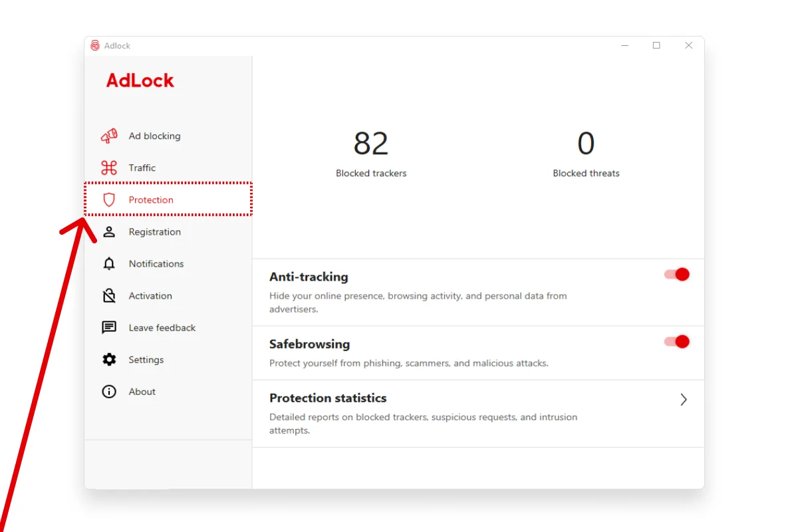Select the Protection menu item
Image resolution: width=798 pixels, height=532 pixels.
click(x=168, y=199)
